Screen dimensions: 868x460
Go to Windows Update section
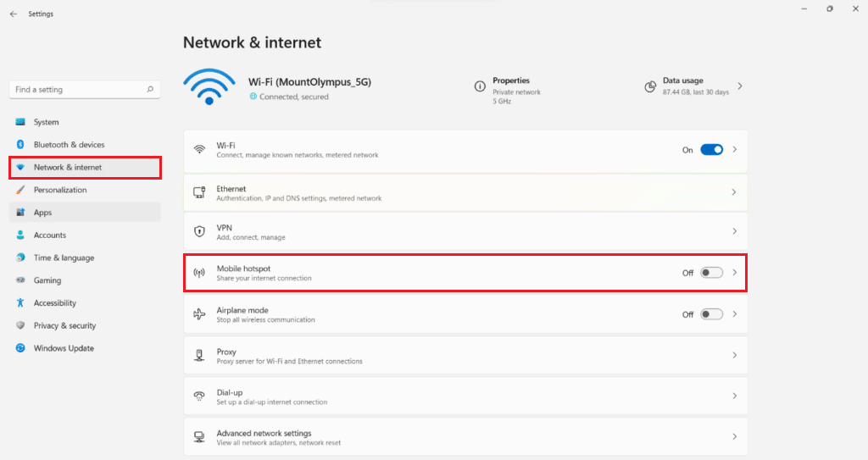(64, 348)
